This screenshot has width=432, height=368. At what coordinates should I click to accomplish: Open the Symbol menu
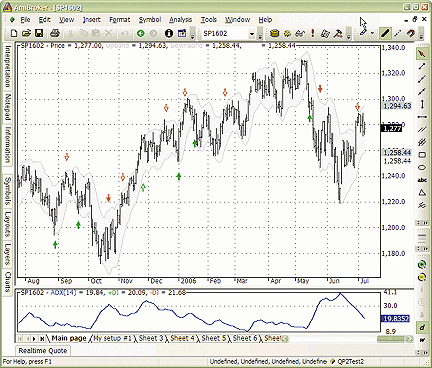coord(150,20)
